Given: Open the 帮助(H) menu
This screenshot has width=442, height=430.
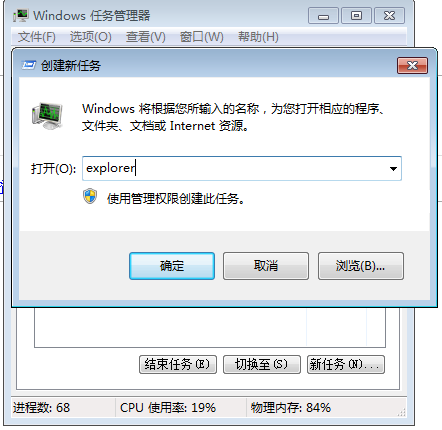Looking at the screenshot, I should coord(258,37).
